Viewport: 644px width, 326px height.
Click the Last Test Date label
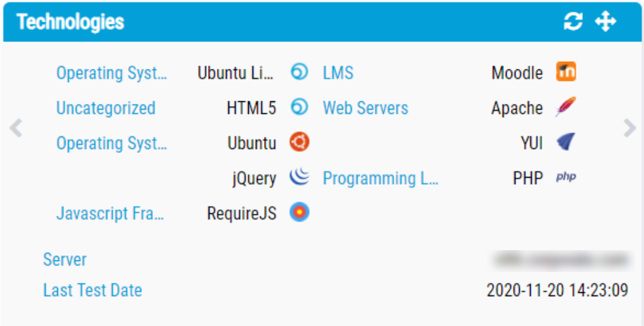pyautogui.click(x=92, y=290)
